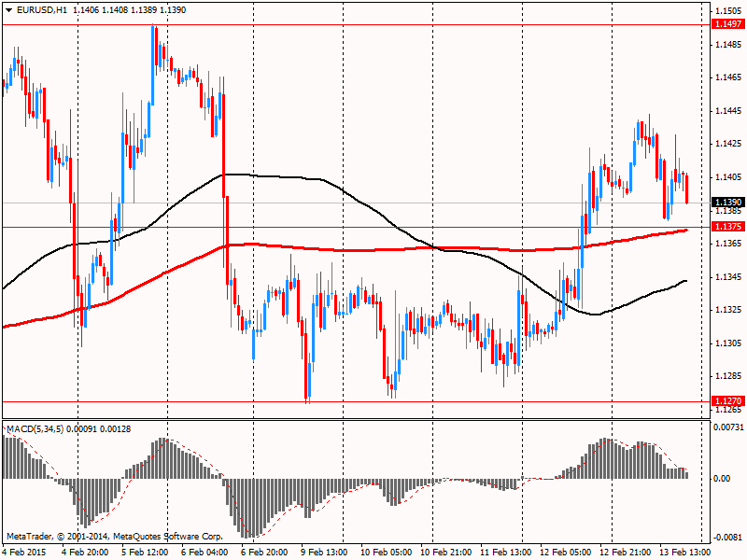This screenshot has height=560, width=747.
Task: Select the 1.1497 red price level label
Action: tap(728, 24)
